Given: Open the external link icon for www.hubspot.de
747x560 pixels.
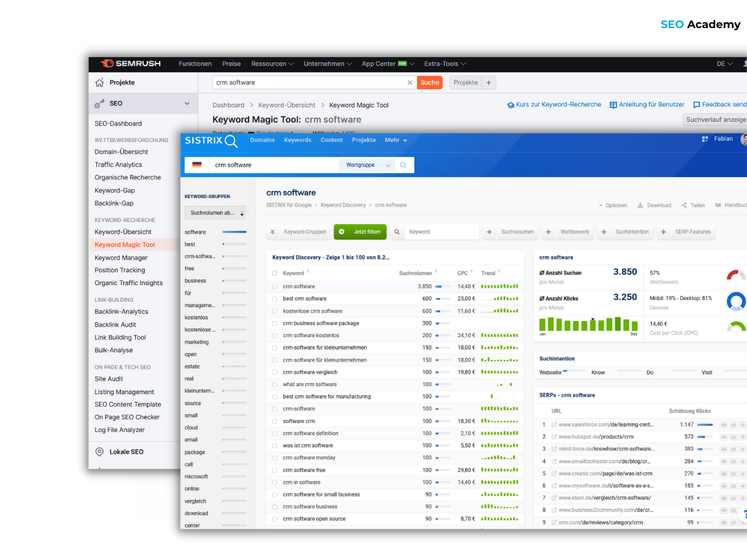Looking at the screenshot, I should [554, 437].
